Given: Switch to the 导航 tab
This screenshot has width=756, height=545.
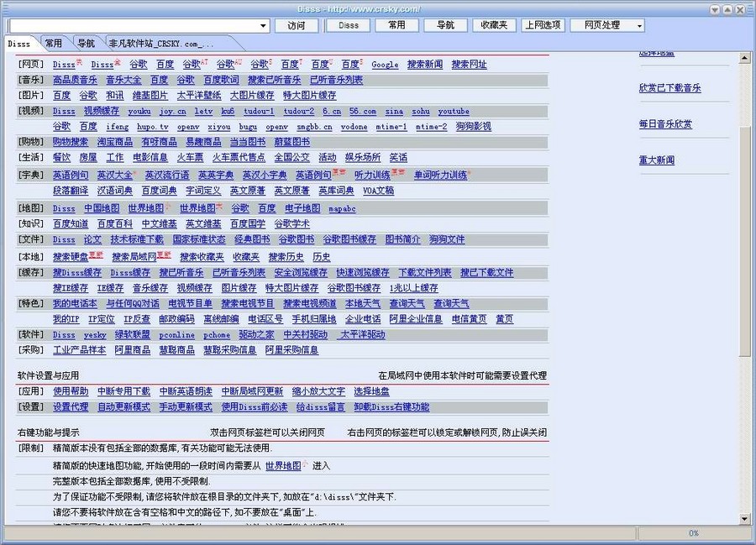Looking at the screenshot, I should (86, 44).
